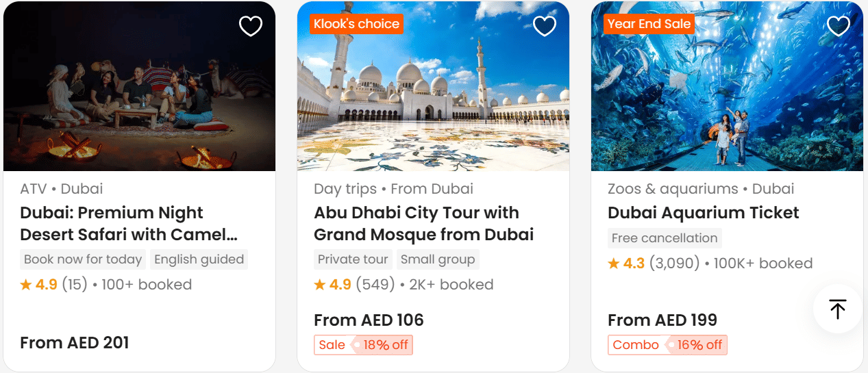This screenshot has height=373, width=868.
Task: Click the Free cancellation tag
Action: 665,238
